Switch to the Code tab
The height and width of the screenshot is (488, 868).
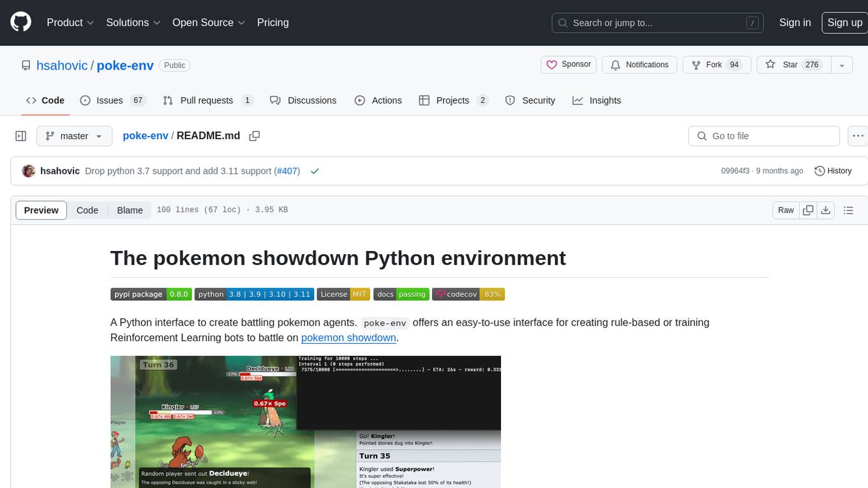tap(45, 100)
